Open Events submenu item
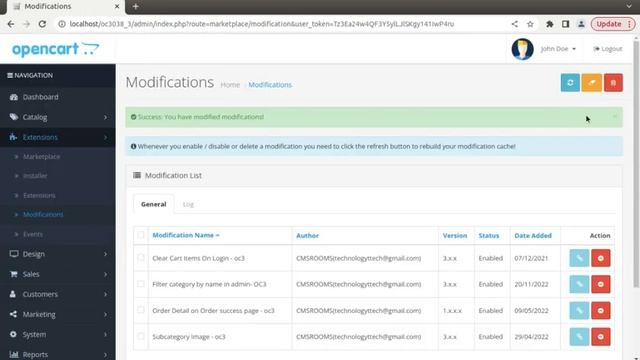 (33, 234)
